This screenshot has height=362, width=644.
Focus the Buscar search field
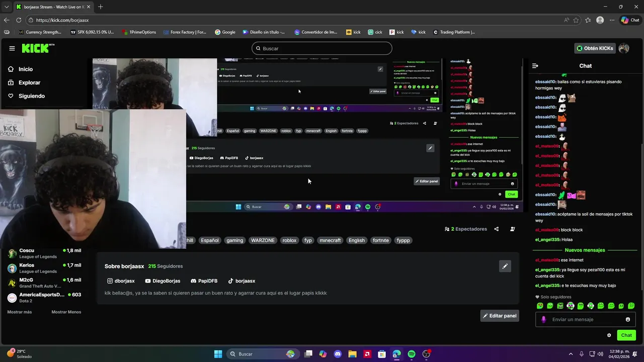click(x=322, y=48)
